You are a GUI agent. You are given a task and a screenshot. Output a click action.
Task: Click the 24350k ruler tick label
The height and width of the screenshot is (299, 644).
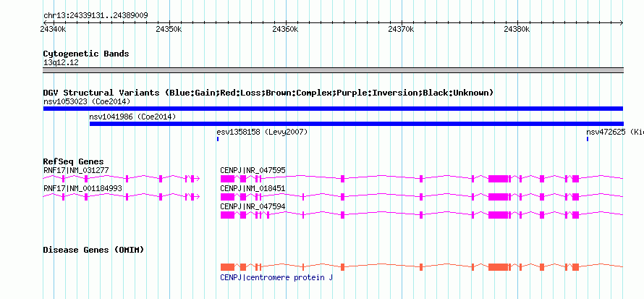tap(169, 30)
